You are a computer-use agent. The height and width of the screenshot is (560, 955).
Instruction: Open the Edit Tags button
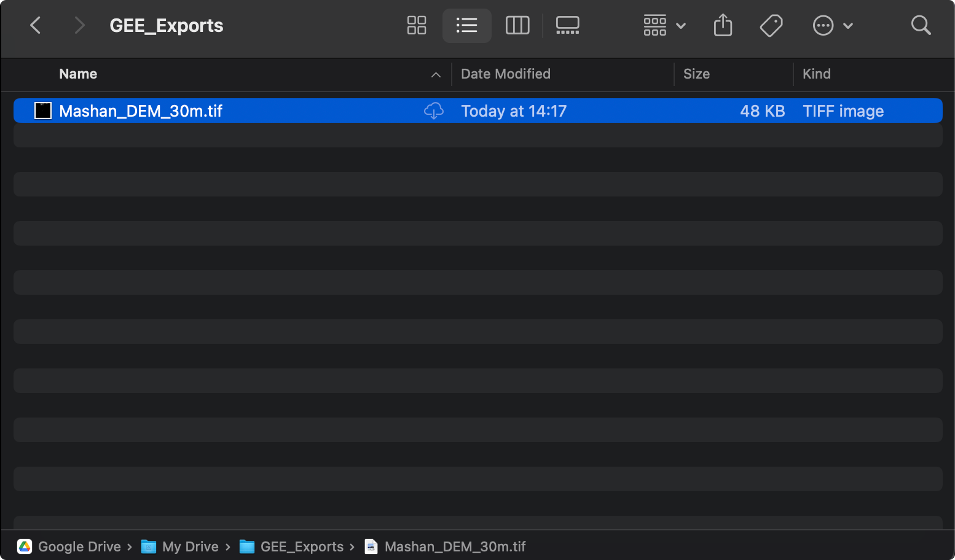(x=771, y=25)
